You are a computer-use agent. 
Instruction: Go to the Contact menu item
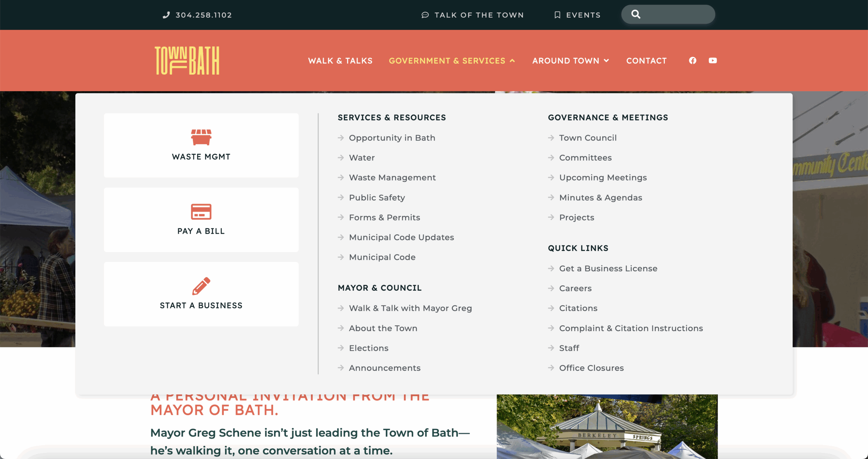(x=646, y=61)
